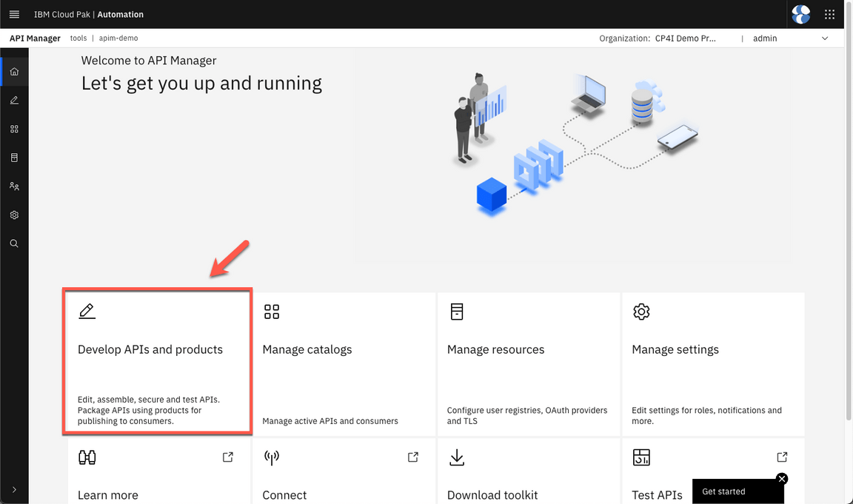Open Develop pencil icon in sidebar
The height and width of the screenshot is (504, 853).
point(14,101)
